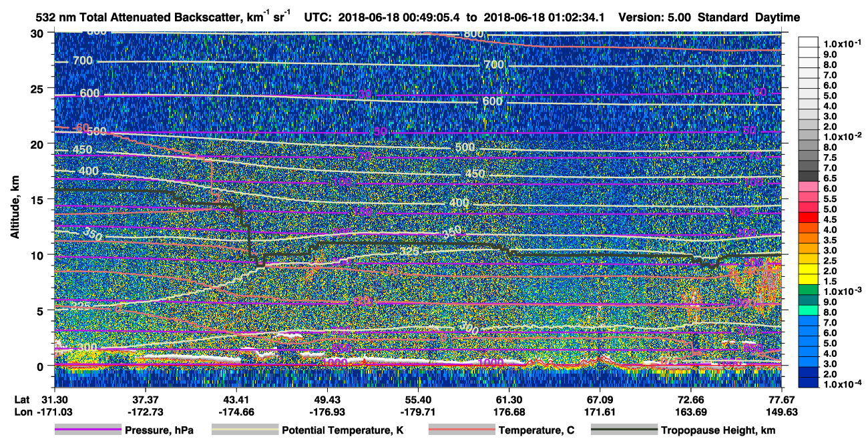The height and width of the screenshot is (445, 868).
Task: Click colorbar label '1.0x10-2'
Action: pyautogui.click(x=842, y=137)
